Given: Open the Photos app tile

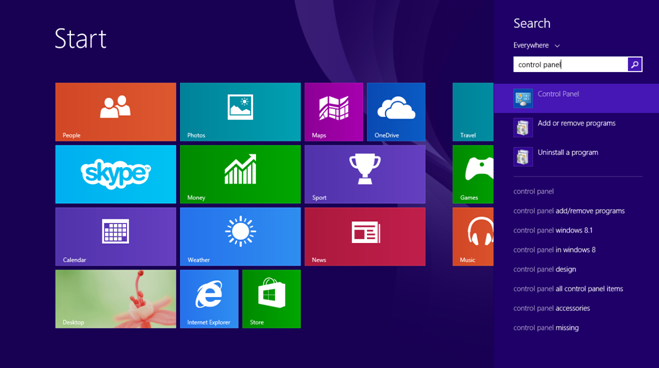Looking at the screenshot, I should 240,112.
